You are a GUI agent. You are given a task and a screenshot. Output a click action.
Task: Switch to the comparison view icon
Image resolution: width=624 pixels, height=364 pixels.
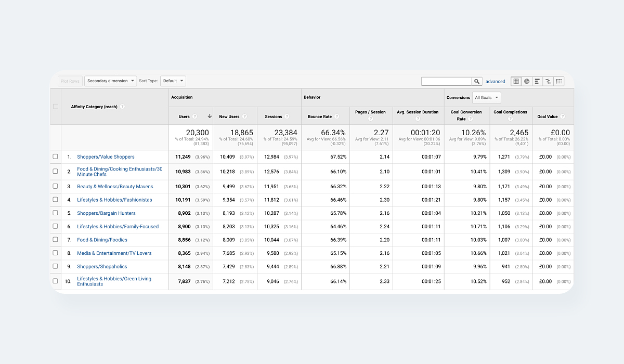(548, 81)
